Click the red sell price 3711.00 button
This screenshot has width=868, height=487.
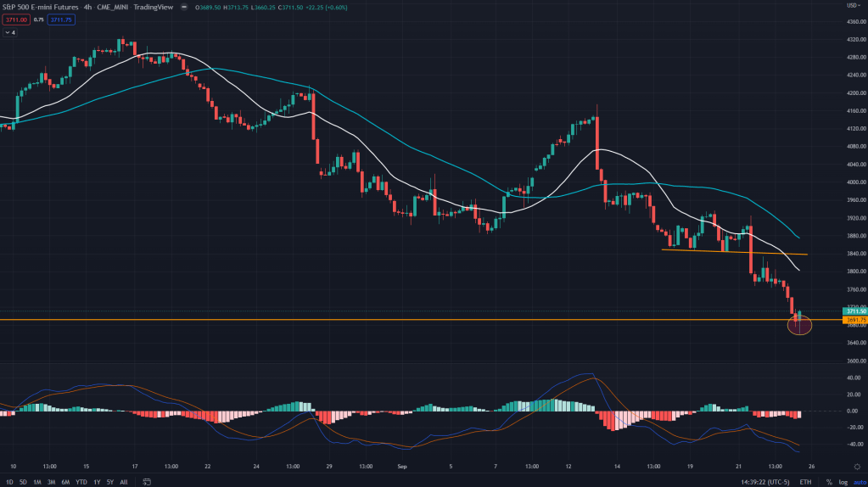coord(16,20)
